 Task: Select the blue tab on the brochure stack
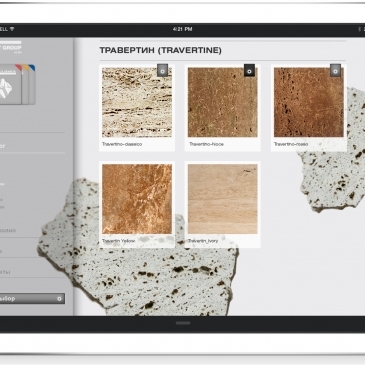[x=32, y=68]
